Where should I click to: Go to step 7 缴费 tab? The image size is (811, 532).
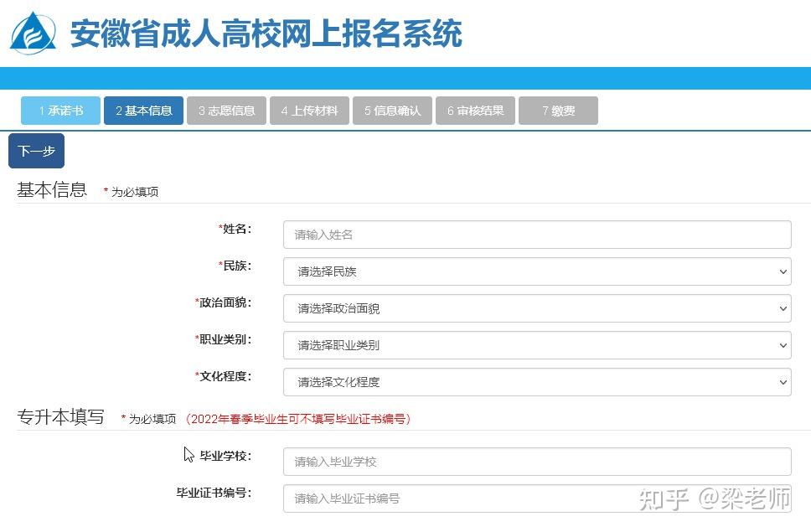pyautogui.click(x=559, y=111)
